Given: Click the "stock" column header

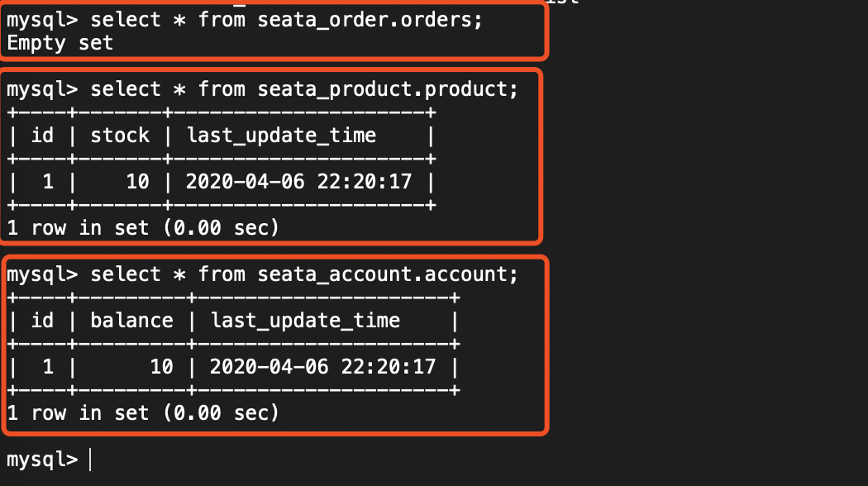Looking at the screenshot, I should click(120, 135).
